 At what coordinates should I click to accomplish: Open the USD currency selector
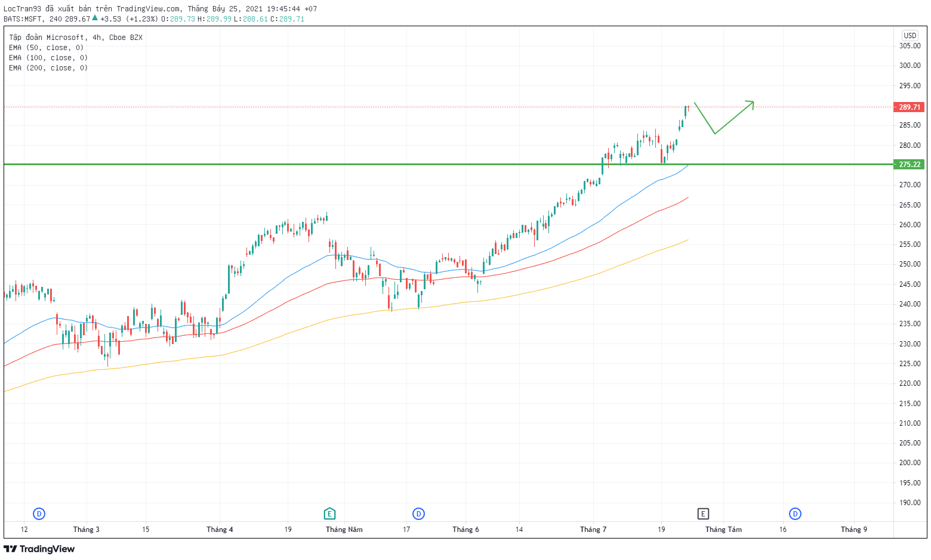[x=910, y=35]
